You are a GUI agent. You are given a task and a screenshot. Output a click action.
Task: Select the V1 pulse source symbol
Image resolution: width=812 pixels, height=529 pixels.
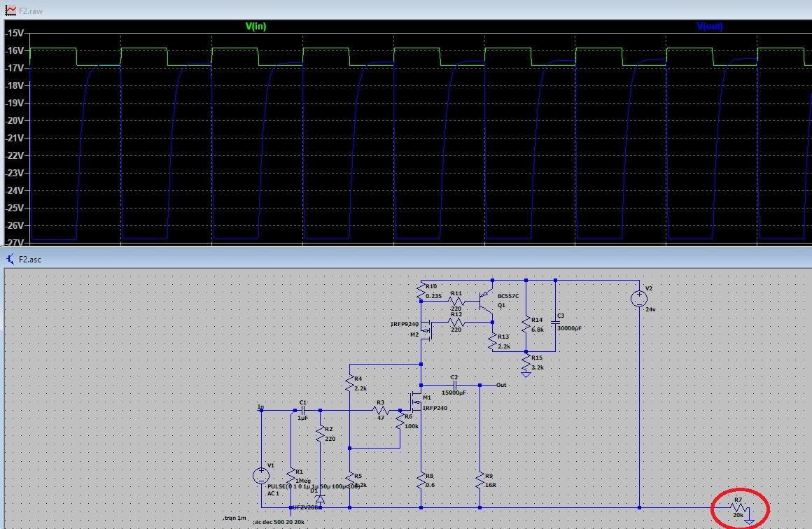(x=261, y=476)
